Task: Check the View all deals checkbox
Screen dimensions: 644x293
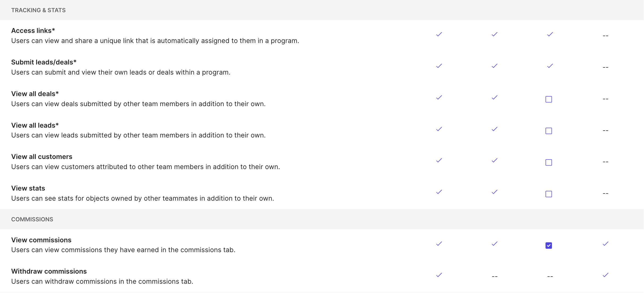Action: point(549,99)
